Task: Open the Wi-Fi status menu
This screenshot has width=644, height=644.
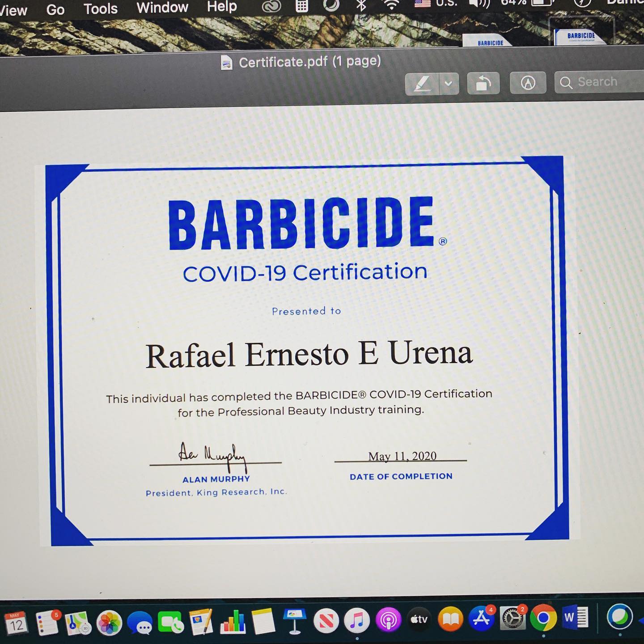Action: click(x=392, y=4)
